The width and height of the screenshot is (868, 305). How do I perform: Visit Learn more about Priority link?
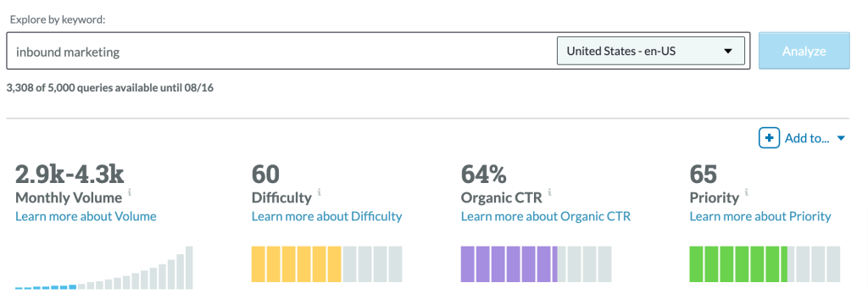click(x=760, y=216)
